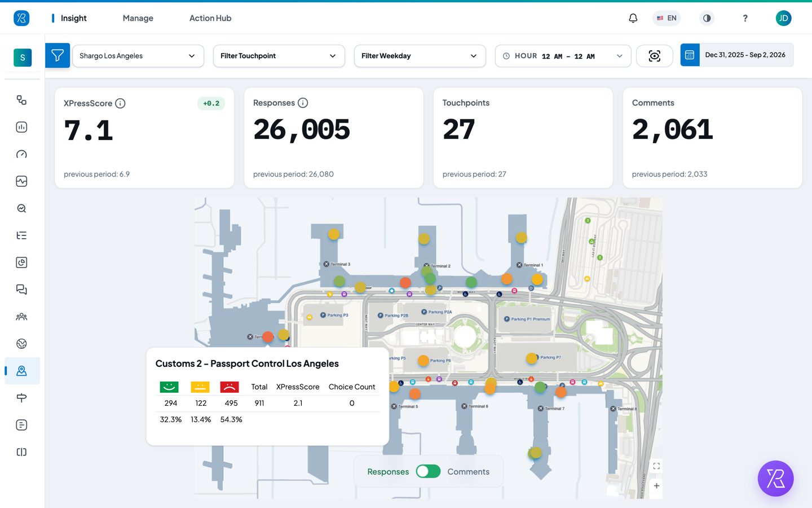Open the purple assistant floating button
This screenshot has height=508, width=812.
pos(775,479)
